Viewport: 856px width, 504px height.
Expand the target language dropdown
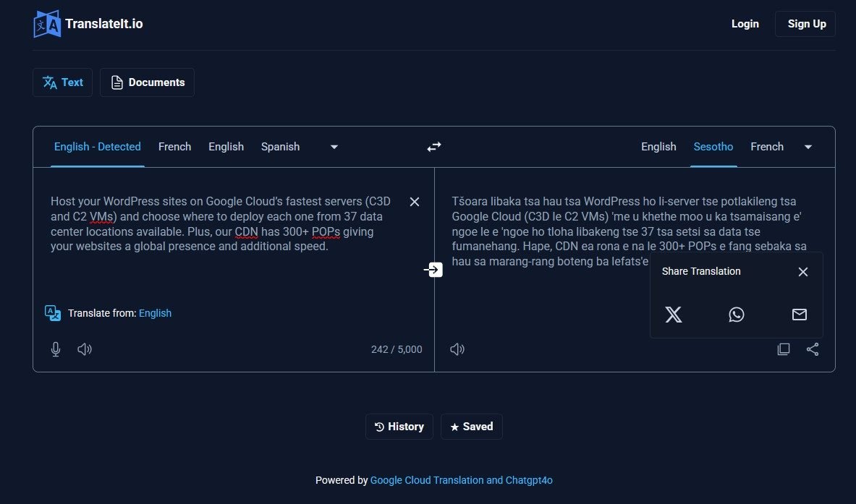point(808,147)
